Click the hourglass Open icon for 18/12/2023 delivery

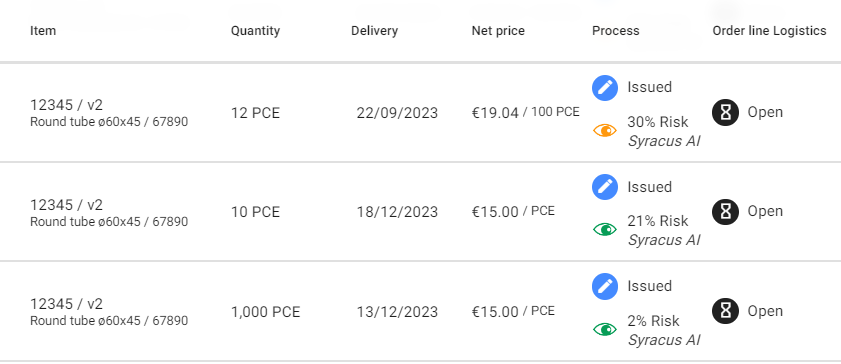click(x=725, y=212)
